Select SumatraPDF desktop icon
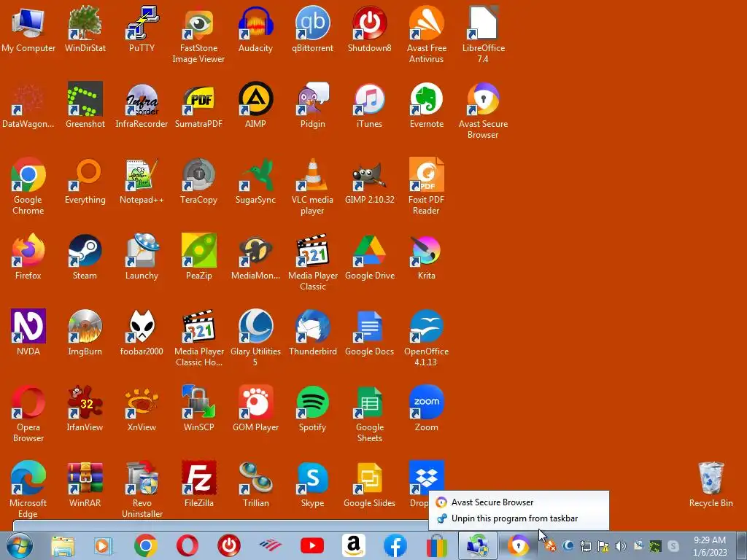747x560 pixels. (x=198, y=105)
